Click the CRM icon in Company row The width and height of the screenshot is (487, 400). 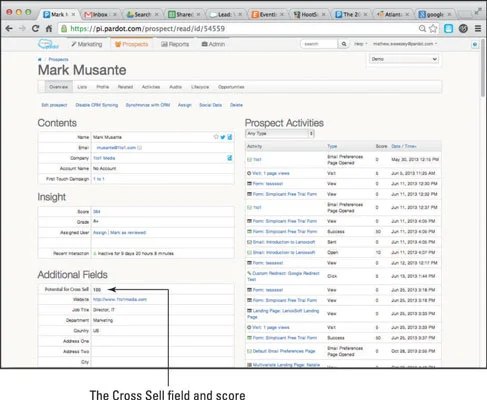coord(230,158)
